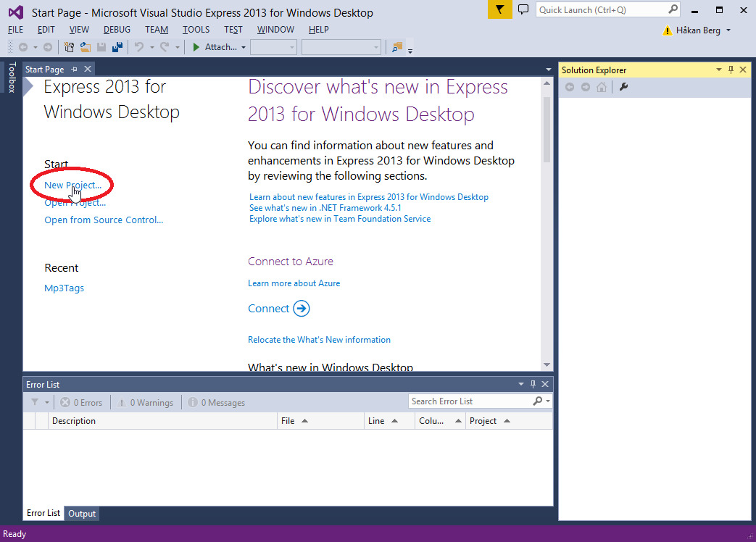756x542 pixels.
Task: Click the New Project... link
Action: [72, 185]
